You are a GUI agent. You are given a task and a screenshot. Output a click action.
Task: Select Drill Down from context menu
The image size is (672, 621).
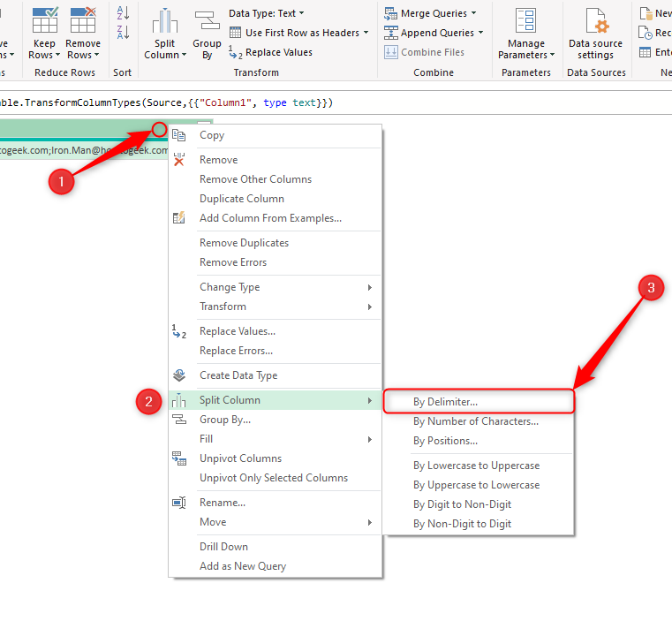276,547
